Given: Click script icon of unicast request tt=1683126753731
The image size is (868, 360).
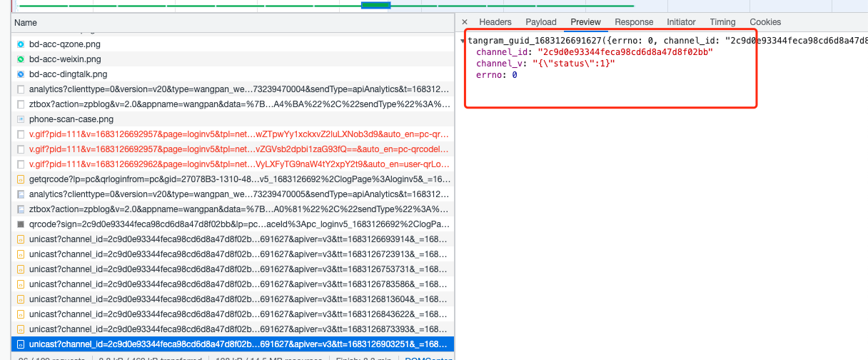Looking at the screenshot, I should [21, 269].
